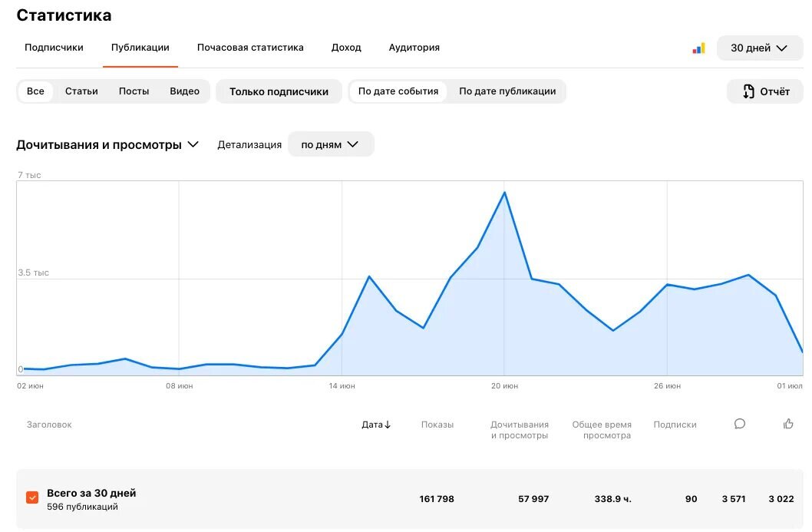Click the 57 997 reads total
The height and width of the screenshot is (532, 812).
(x=533, y=499)
